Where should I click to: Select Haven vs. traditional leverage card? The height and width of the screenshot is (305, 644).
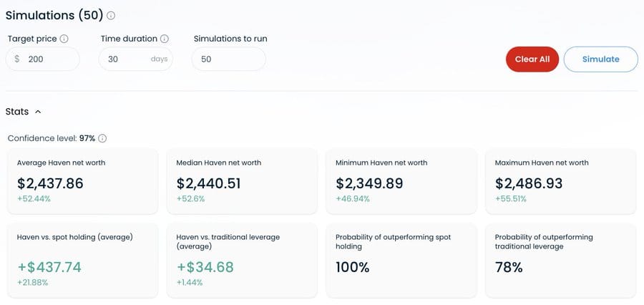click(x=242, y=260)
